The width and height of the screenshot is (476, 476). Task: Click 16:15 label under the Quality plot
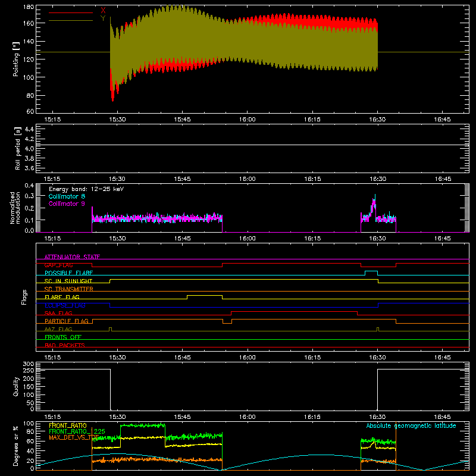click(x=312, y=417)
